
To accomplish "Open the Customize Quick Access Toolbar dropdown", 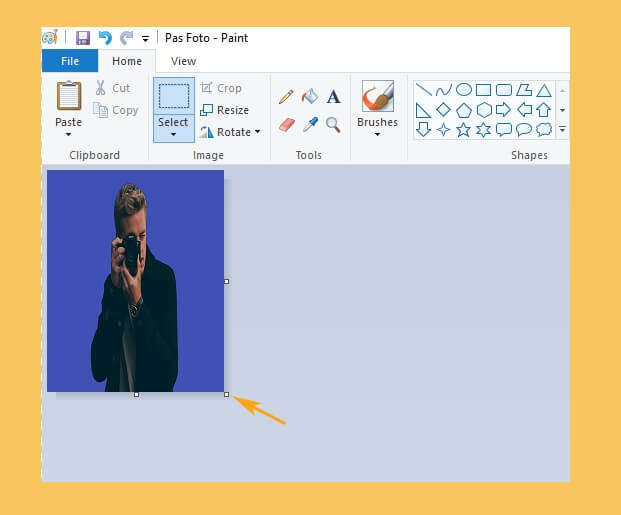I will tap(145, 39).
